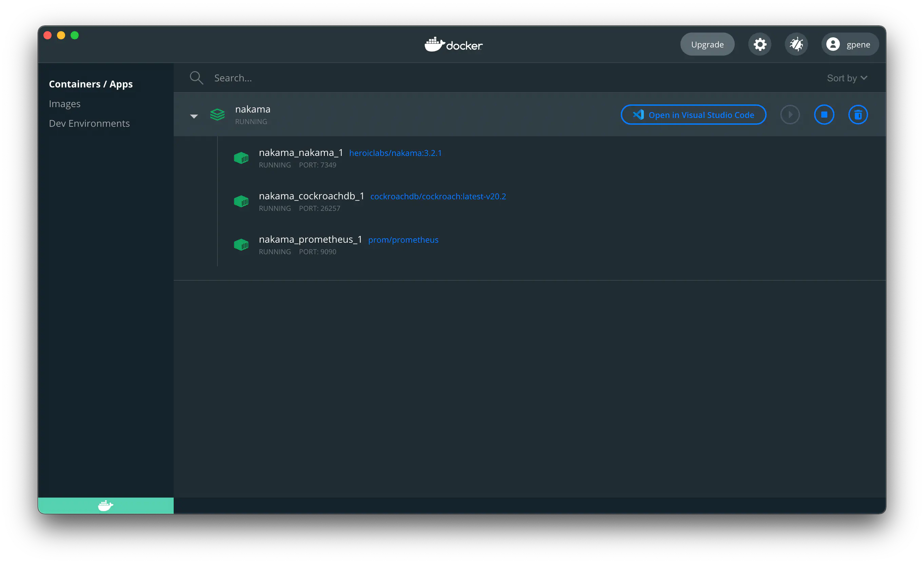The width and height of the screenshot is (924, 564).
Task: Open prom/prometheus image link
Action: (x=403, y=240)
